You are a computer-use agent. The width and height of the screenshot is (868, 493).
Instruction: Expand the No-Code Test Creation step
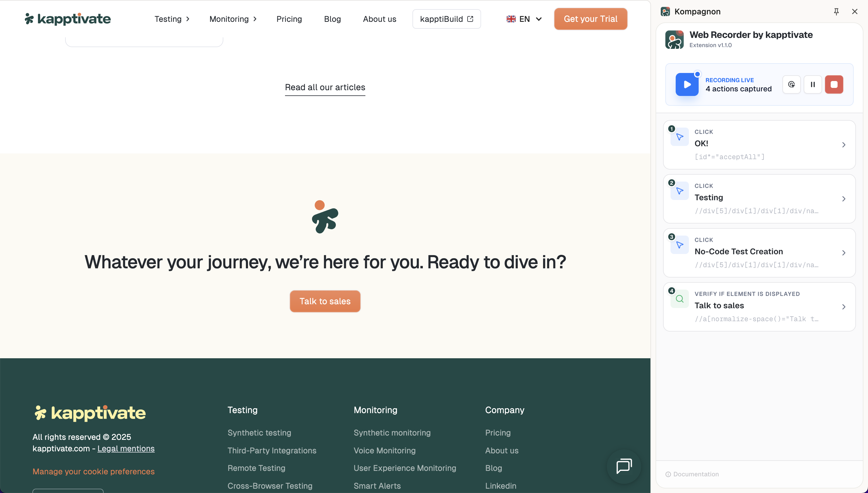tap(844, 253)
